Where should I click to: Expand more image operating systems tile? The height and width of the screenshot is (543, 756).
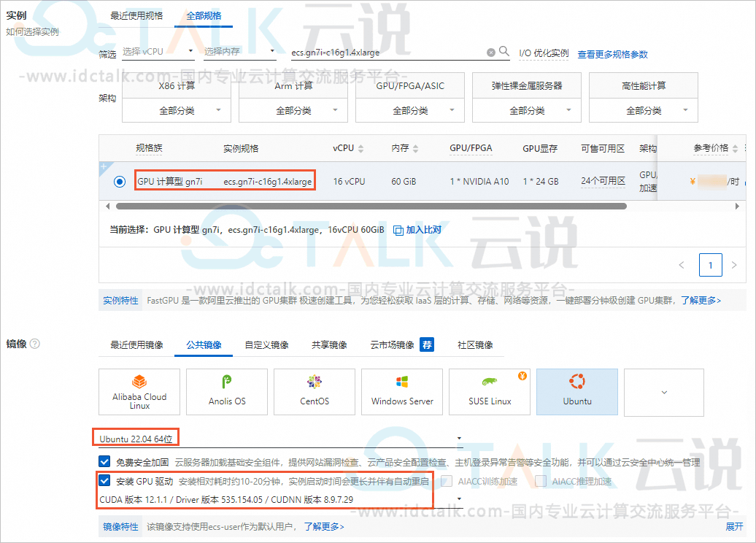[x=664, y=392]
